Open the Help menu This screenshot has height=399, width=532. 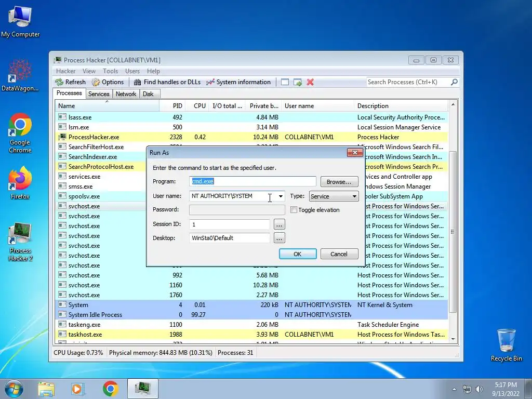tap(153, 71)
